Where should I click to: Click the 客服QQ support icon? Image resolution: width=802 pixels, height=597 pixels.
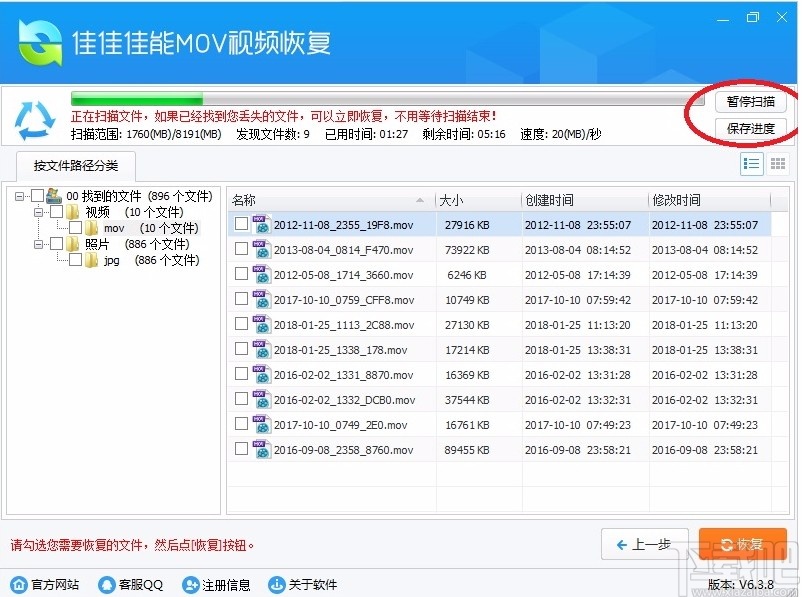pyautogui.click(x=106, y=585)
